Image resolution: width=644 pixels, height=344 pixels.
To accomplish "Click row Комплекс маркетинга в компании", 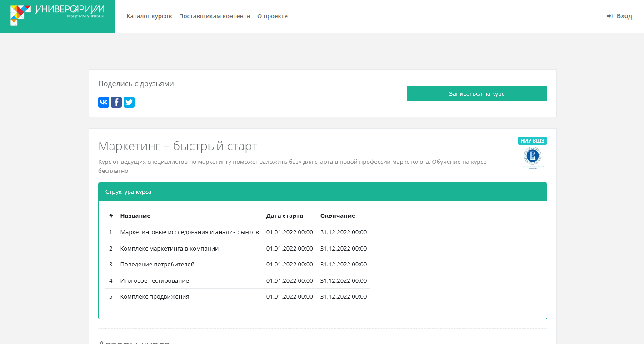I will (x=170, y=248).
